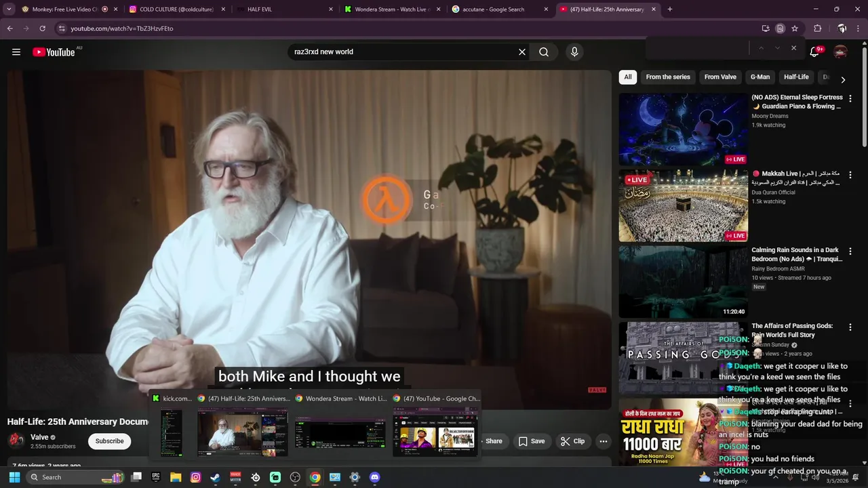Open Steam from the taskbar

215,477
